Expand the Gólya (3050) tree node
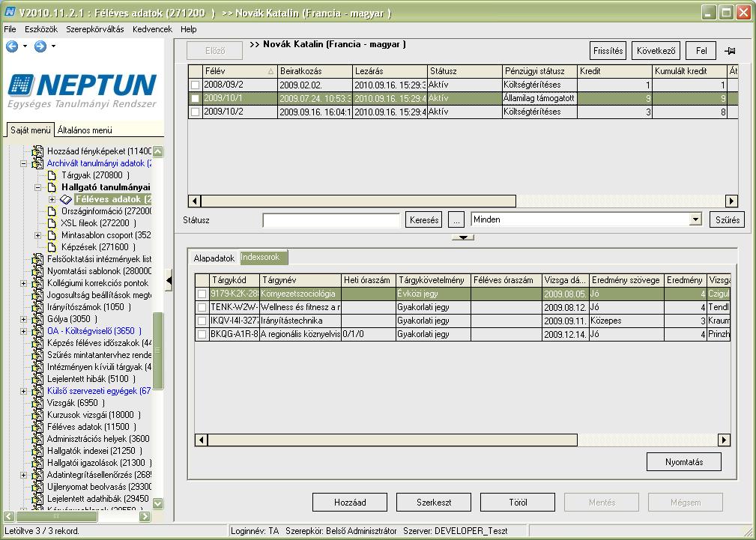 click(x=23, y=319)
